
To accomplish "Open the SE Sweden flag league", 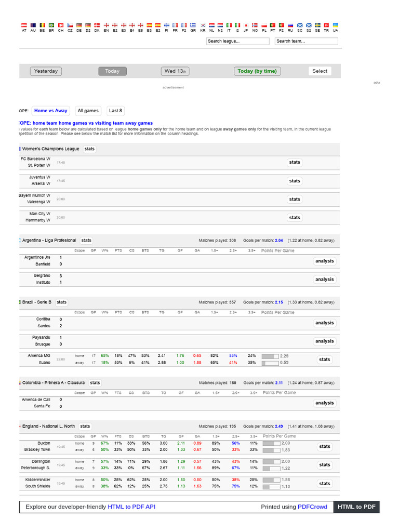I will (317, 25).
